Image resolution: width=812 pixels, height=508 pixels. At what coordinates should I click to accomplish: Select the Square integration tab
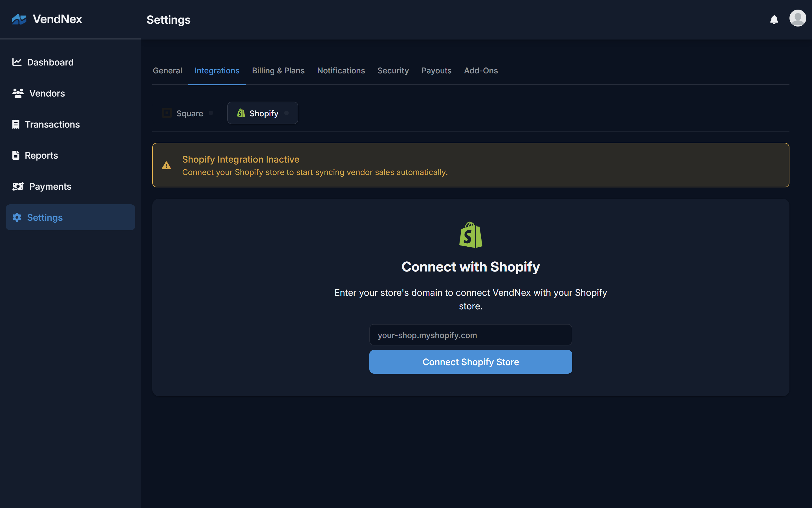pyautogui.click(x=187, y=113)
